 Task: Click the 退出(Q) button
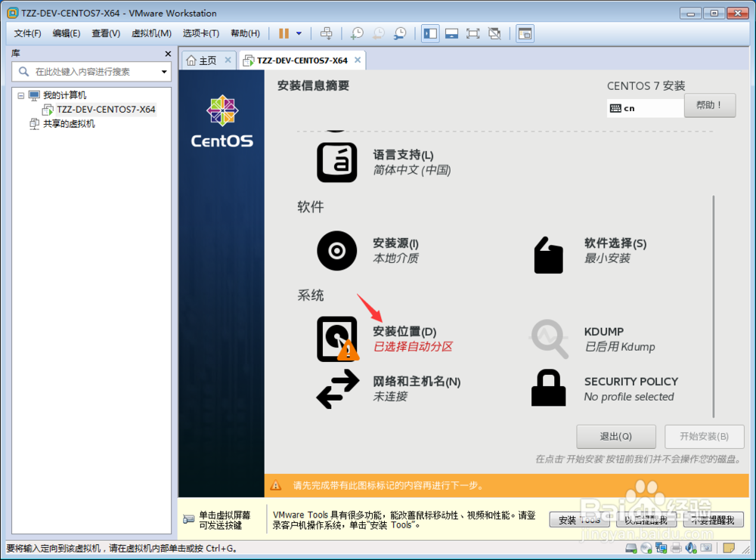[615, 437]
